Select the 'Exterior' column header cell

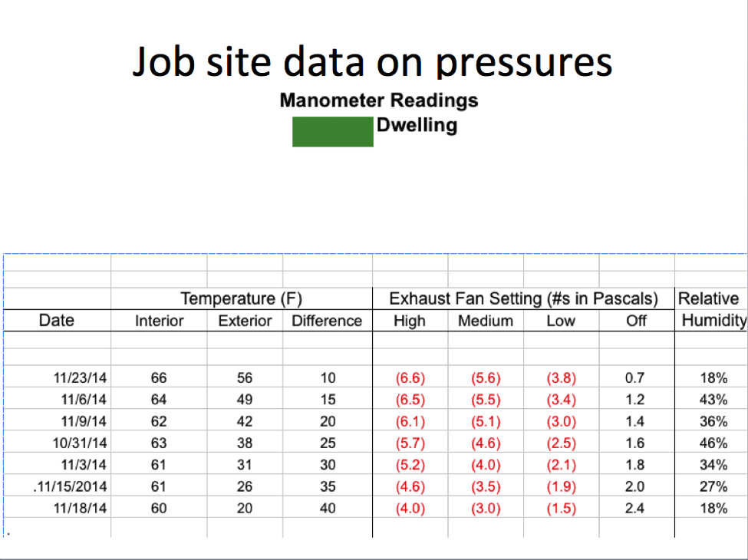coord(245,321)
